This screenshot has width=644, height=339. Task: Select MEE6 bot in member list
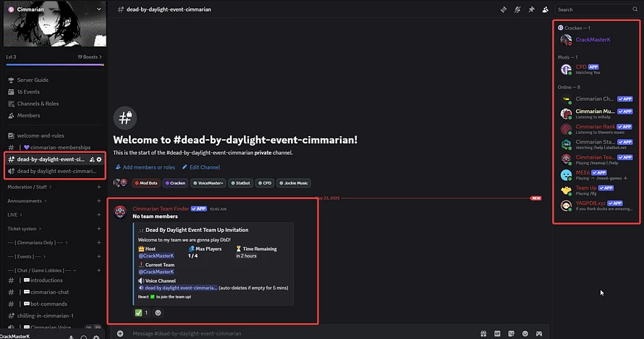pos(596,175)
